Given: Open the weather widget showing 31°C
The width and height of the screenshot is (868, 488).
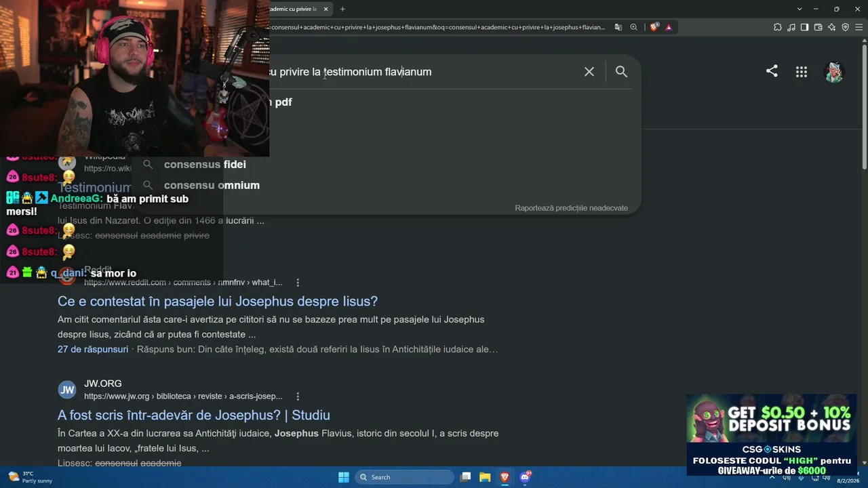Looking at the screenshot, I should (31, 477).
